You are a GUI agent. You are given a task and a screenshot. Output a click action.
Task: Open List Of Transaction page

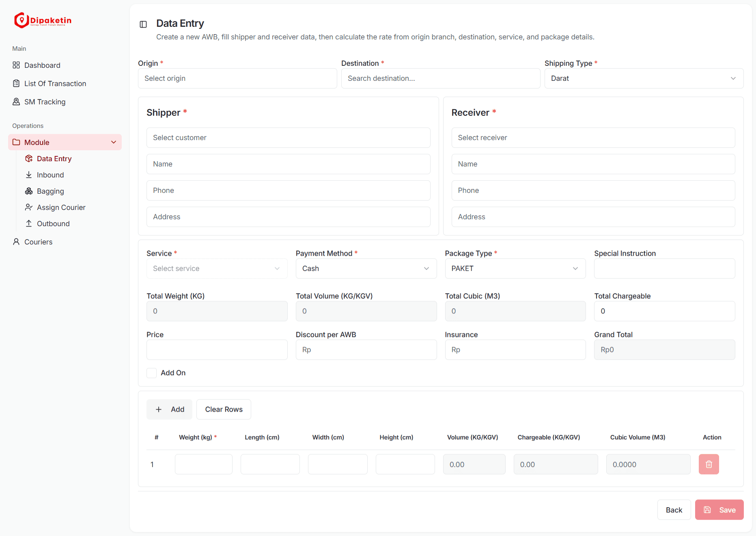tap(65, 84)
